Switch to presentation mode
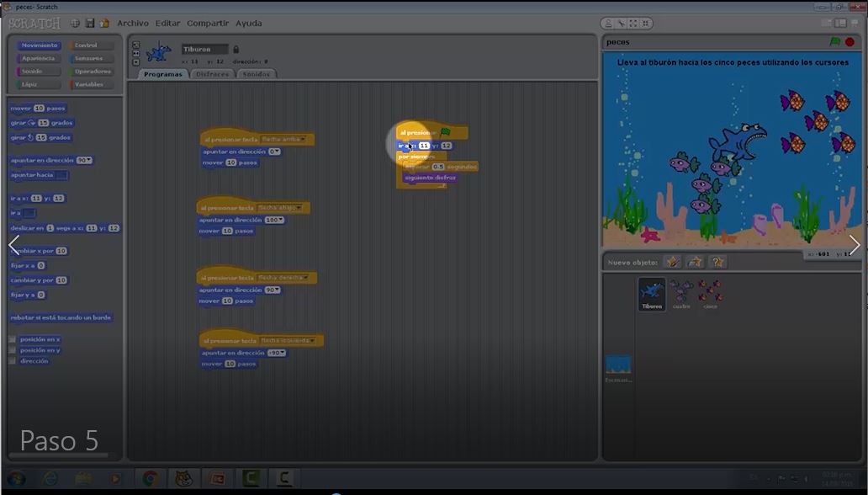Viewport: 868px width, 495px height. point(855,24)
